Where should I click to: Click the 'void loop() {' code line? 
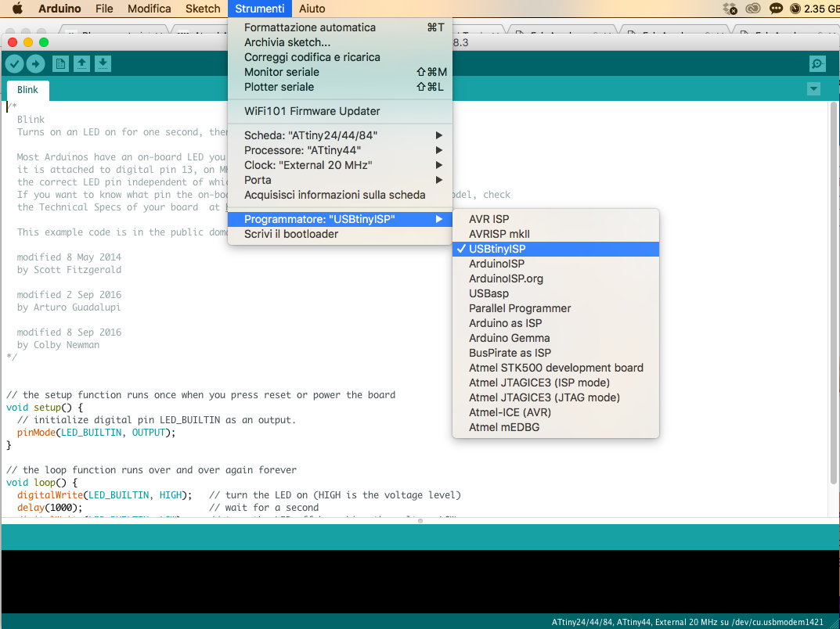click(x=41, y=483)
